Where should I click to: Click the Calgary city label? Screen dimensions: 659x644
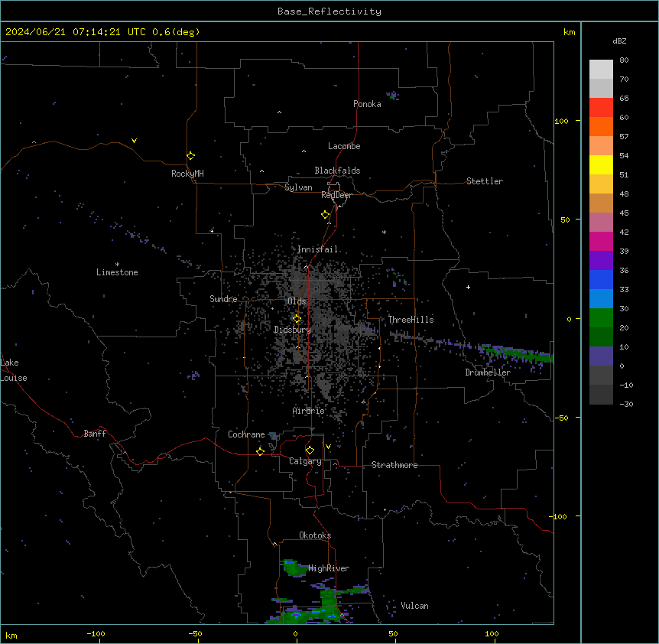click(x=305, y=461)
